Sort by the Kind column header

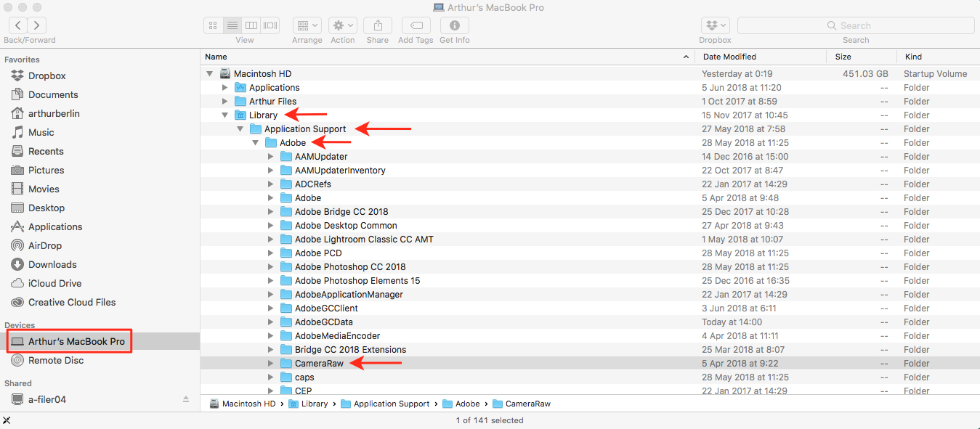938,57
